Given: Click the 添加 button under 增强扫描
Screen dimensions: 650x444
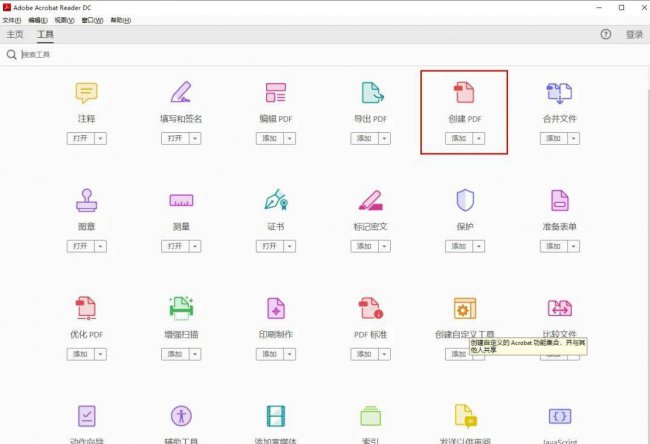Looking at the screenshot, I should (175, 354).
